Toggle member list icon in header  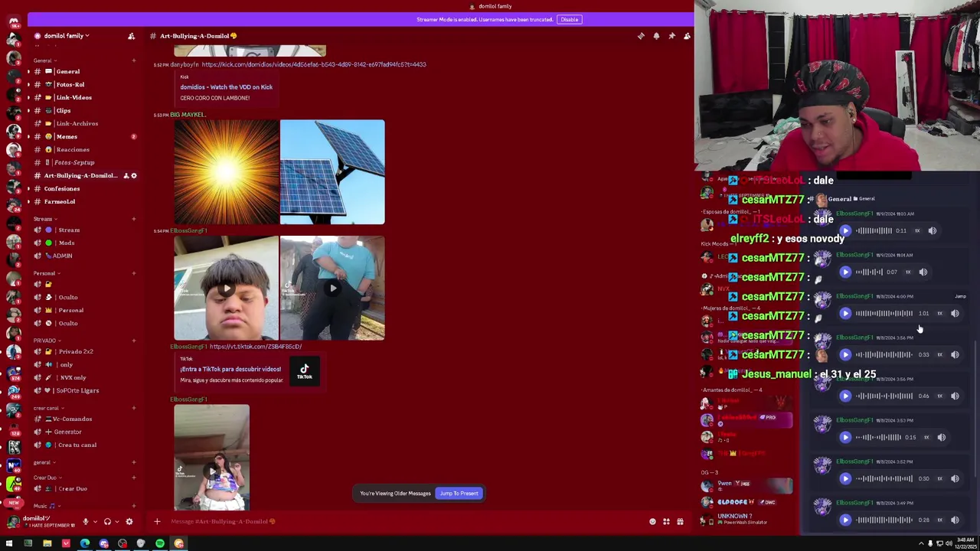(x=687, y=36)
